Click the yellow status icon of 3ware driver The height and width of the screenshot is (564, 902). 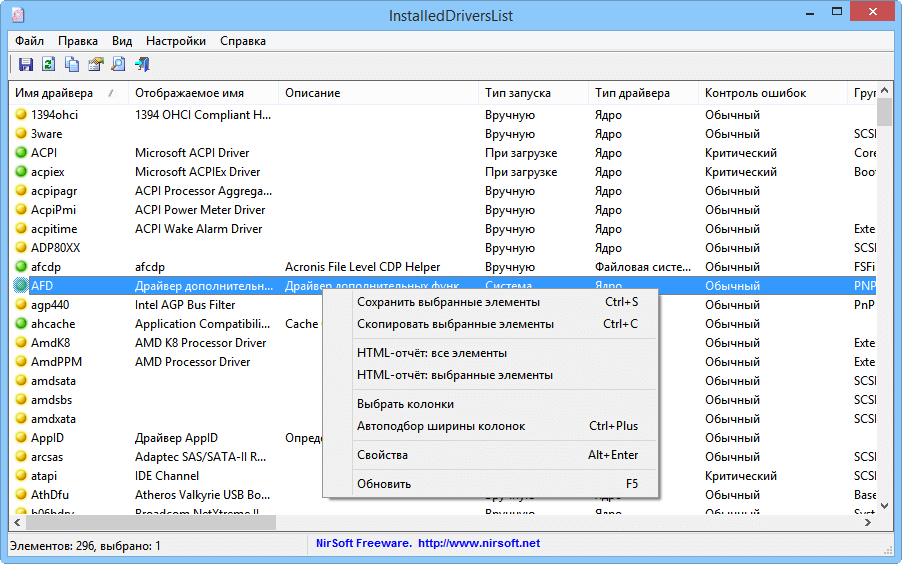click(x=21, y=134)
